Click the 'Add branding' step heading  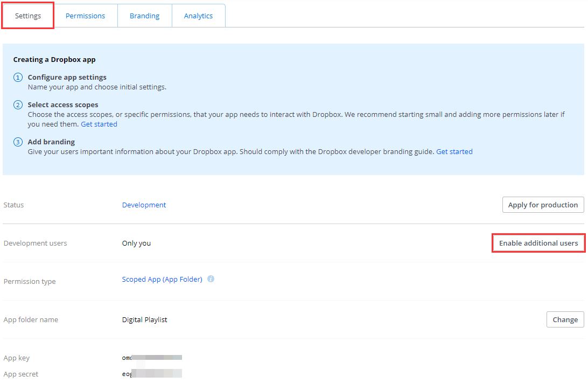pyautogui.click(x=51, y=142)
